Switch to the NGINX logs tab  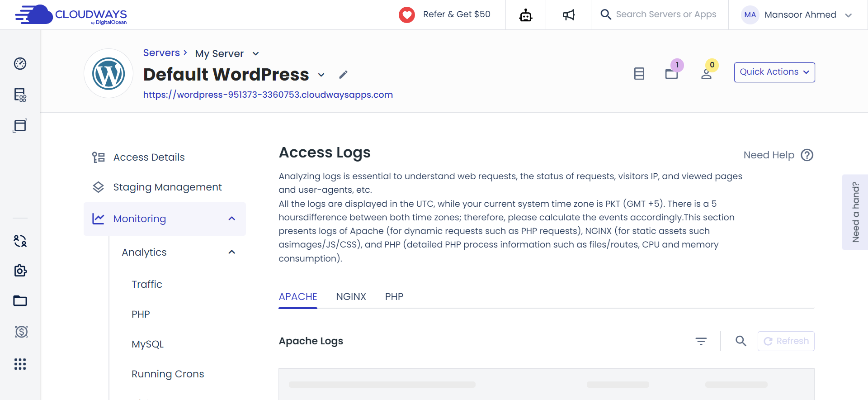tap(351, 297)
